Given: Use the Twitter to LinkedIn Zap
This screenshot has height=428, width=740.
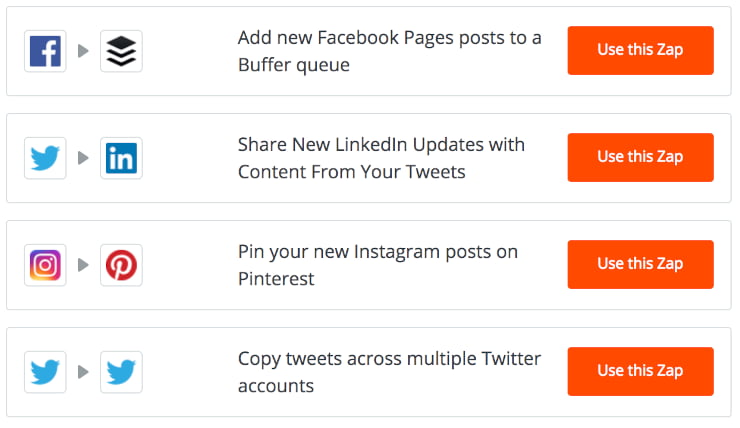Looking at the screenshot, I should (x=640, y=158).
